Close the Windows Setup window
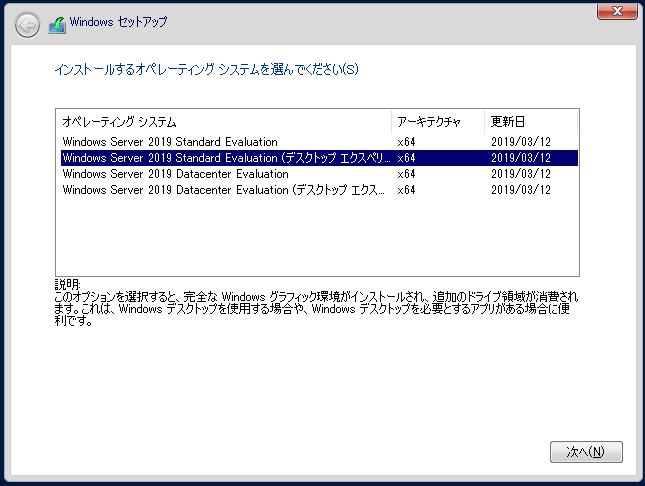Screen dimensions: 645x486 pos(617,11)
